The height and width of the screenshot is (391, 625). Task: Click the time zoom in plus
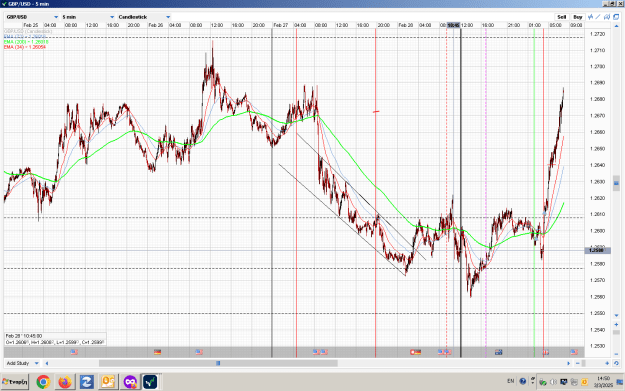coord(607,363)
